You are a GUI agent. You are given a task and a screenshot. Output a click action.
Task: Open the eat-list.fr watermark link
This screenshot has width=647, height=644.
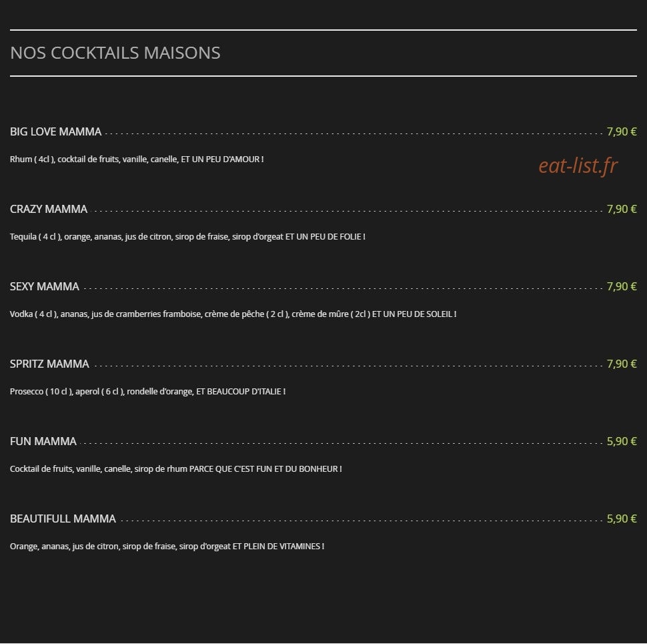[x=578, y=166]
